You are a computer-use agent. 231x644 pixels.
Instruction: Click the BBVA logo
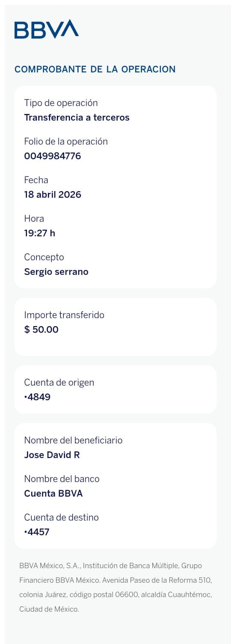[47, 29]
